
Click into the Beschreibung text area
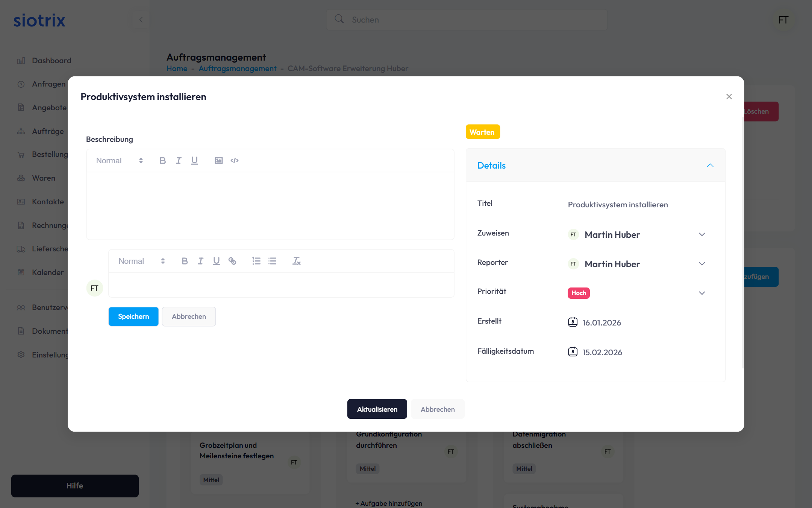coord(270,205)
